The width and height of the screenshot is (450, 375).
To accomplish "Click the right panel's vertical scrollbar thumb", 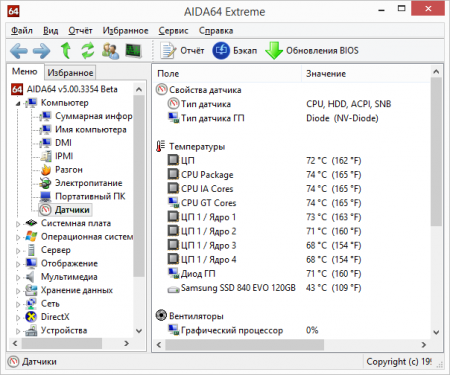I will (x=436, y=152).
